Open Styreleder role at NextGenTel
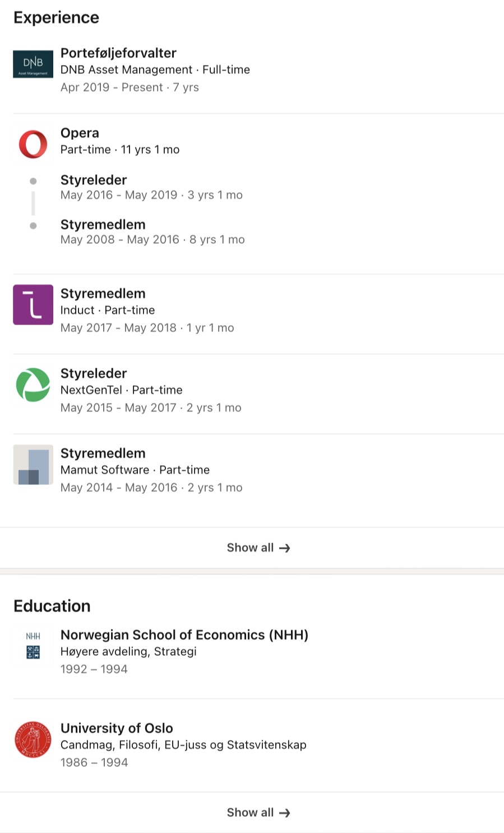 tap(94, 373)
